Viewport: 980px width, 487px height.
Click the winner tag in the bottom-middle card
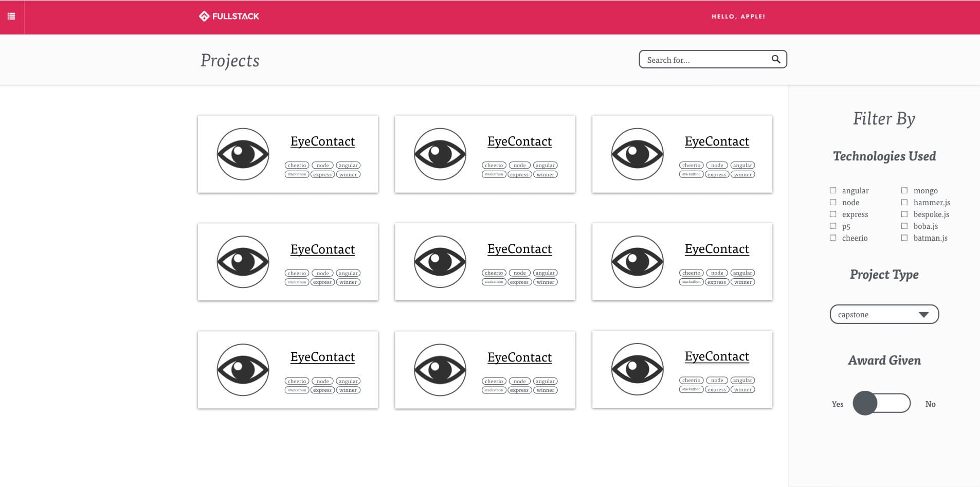coord(545,390)
